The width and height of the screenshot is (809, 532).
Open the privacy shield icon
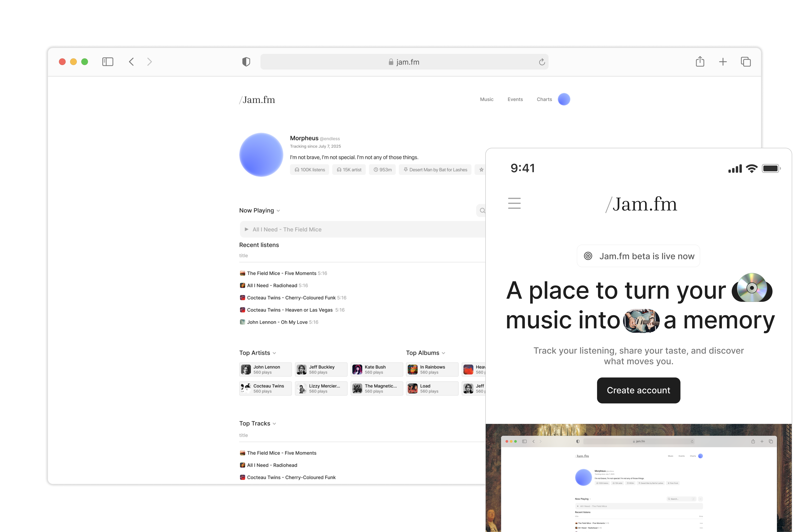[x=246, y=62]
